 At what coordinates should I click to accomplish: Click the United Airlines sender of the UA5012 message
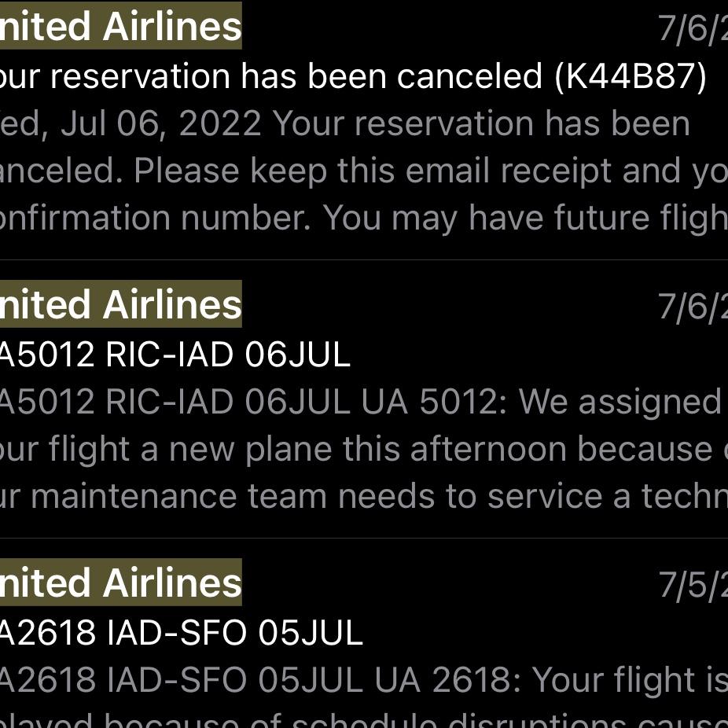click(122, 303)
